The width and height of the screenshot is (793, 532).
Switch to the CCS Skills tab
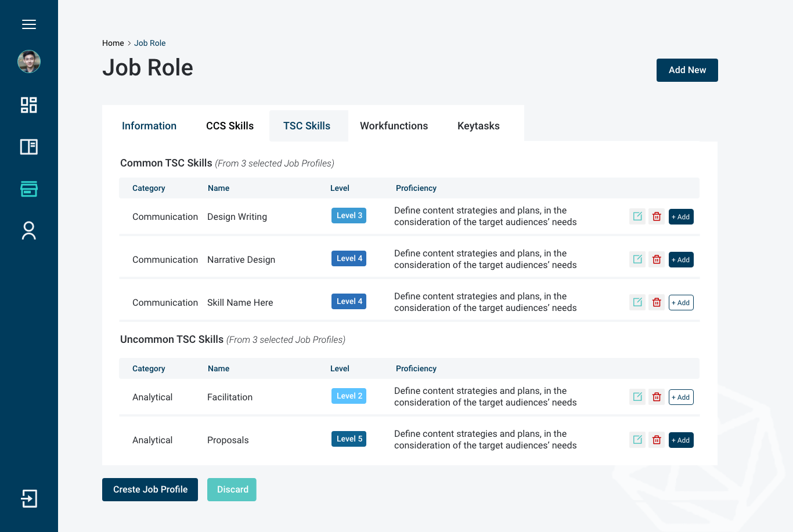[230, 126]
